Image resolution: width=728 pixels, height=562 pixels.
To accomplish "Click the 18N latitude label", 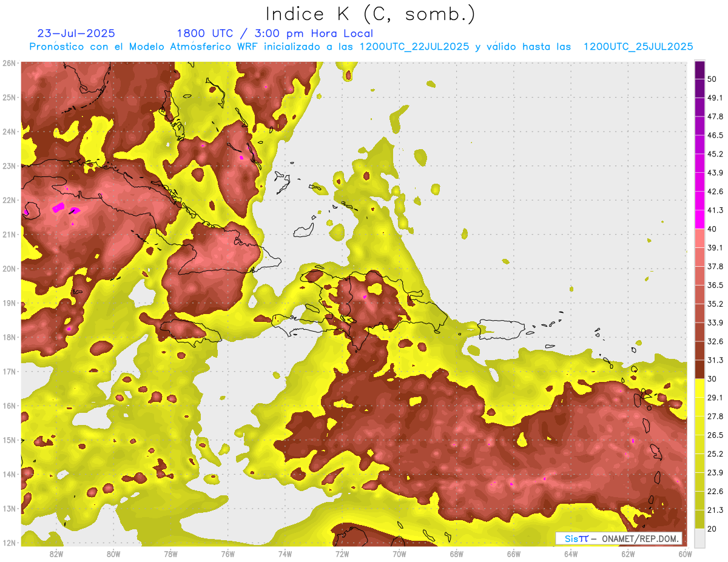I will click(9, 337).
